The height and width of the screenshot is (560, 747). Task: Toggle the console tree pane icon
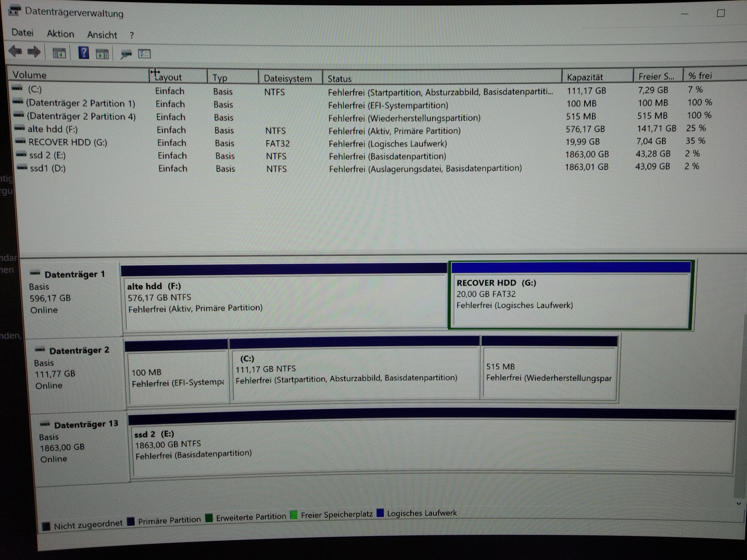[x=59, y=53]
